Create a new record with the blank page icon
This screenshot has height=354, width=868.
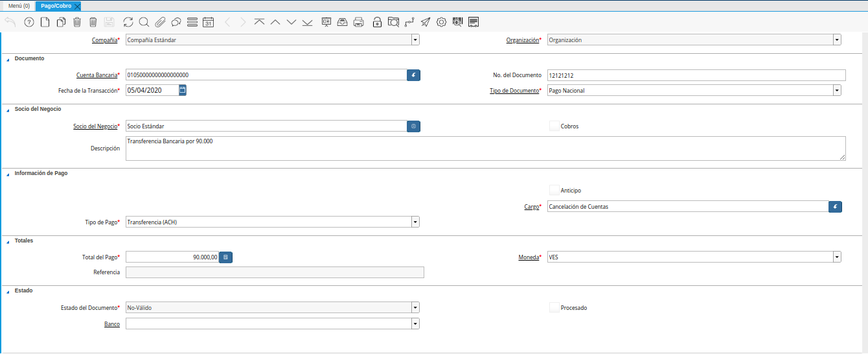45,22
